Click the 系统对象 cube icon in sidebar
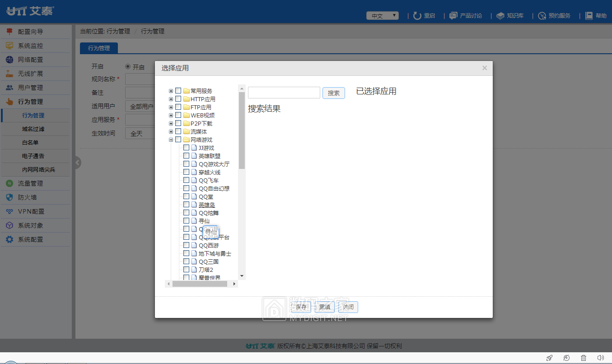This screenshot has width=612, height=364. click(9, 225)
